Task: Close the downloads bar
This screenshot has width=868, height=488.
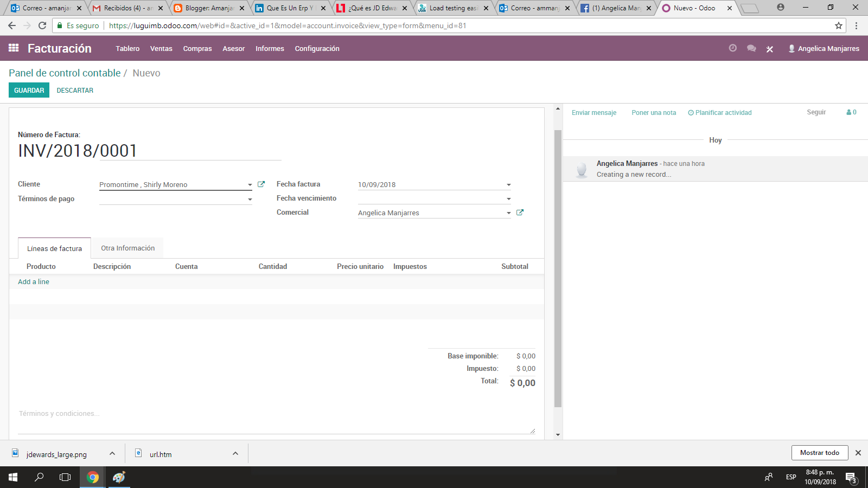Action: [x=858, y=453]
